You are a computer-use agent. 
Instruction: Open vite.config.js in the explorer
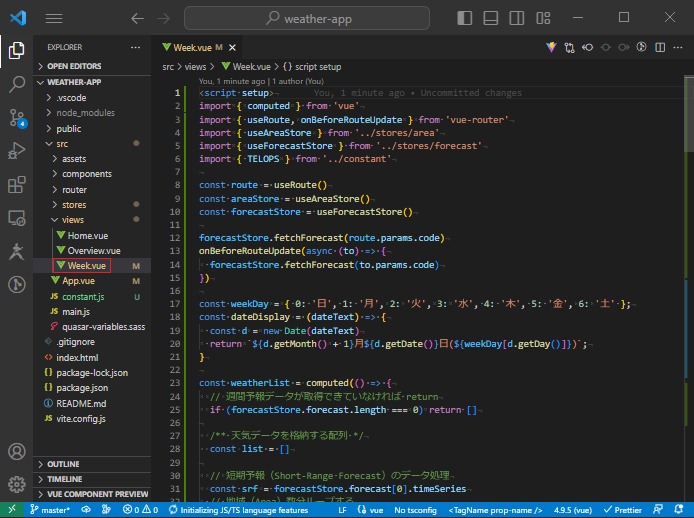(92, 419)
